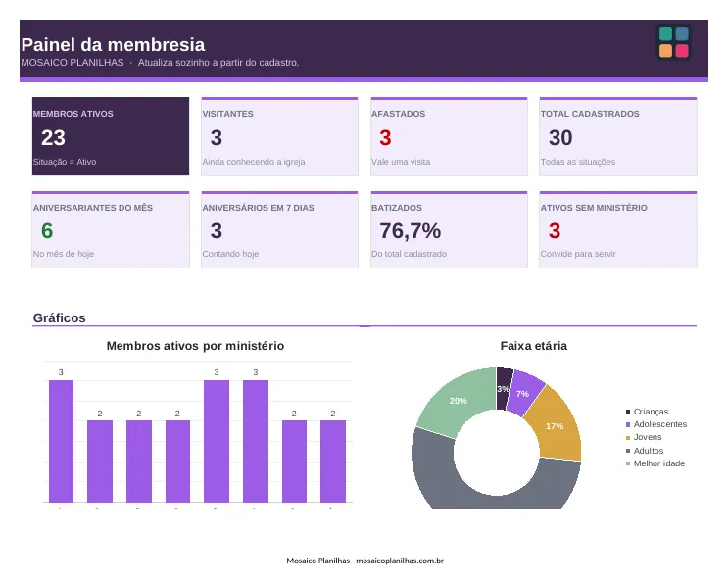Screen dimensions: 728x585
Task: Click the "Faixa etária" chart title
Action: (533, 346)
